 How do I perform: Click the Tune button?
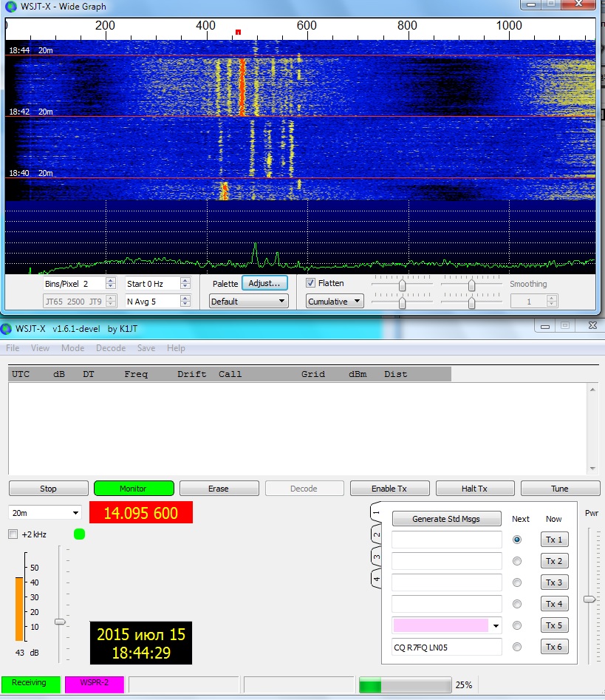560,489
